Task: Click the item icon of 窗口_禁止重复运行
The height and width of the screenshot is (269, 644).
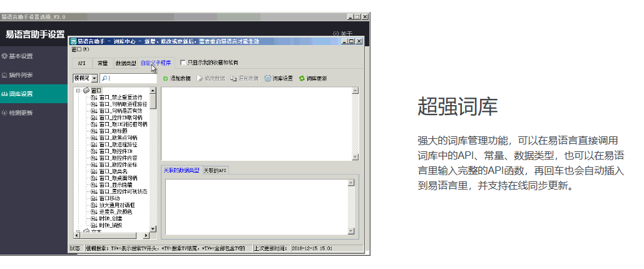Action: [94, 98]
